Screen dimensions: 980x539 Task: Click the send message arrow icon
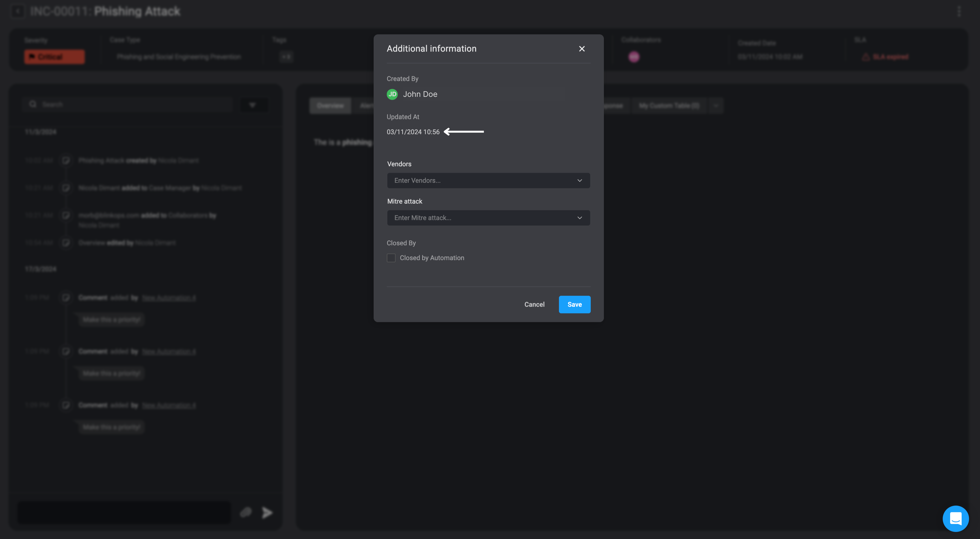coord(267,513)
